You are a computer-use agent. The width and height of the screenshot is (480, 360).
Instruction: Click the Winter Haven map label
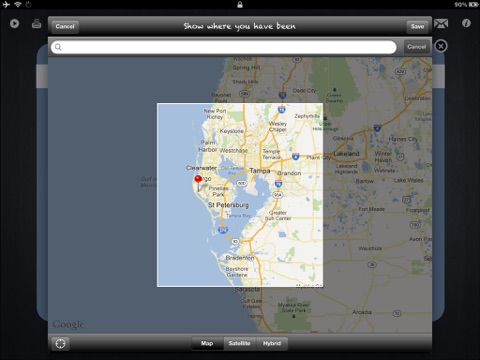click(383, 157)
